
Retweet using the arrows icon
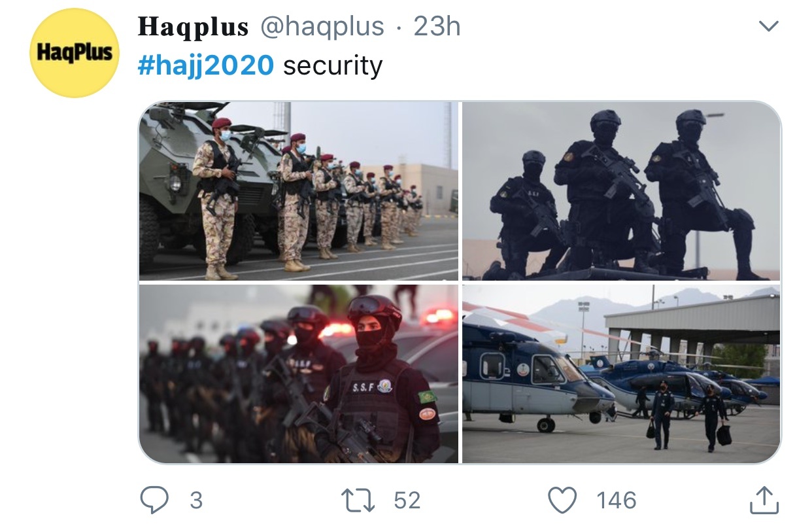(x=359, y=500)
